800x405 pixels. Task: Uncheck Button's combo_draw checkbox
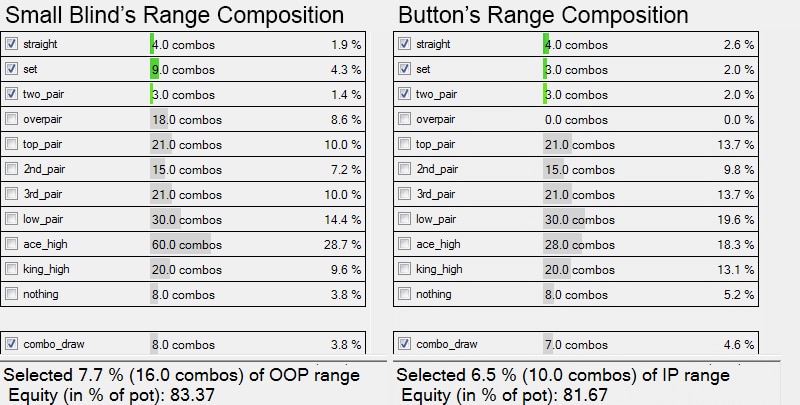coord(404,344)
